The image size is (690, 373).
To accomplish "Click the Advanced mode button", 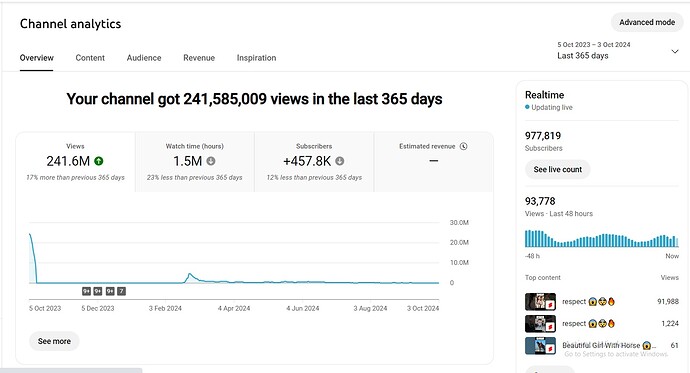I will coord(647,22).
